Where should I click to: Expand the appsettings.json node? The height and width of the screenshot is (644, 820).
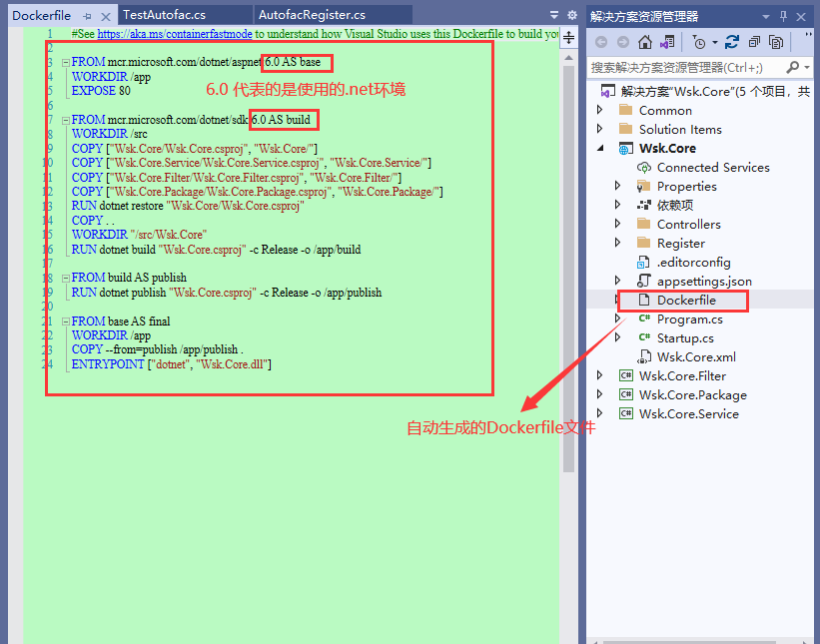point(617,281)
